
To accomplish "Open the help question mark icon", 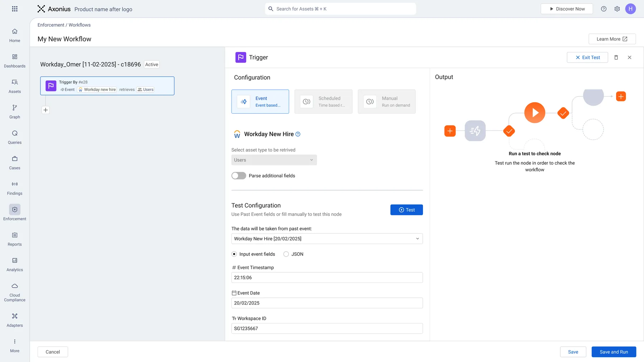I will click(x=604, y=9).
